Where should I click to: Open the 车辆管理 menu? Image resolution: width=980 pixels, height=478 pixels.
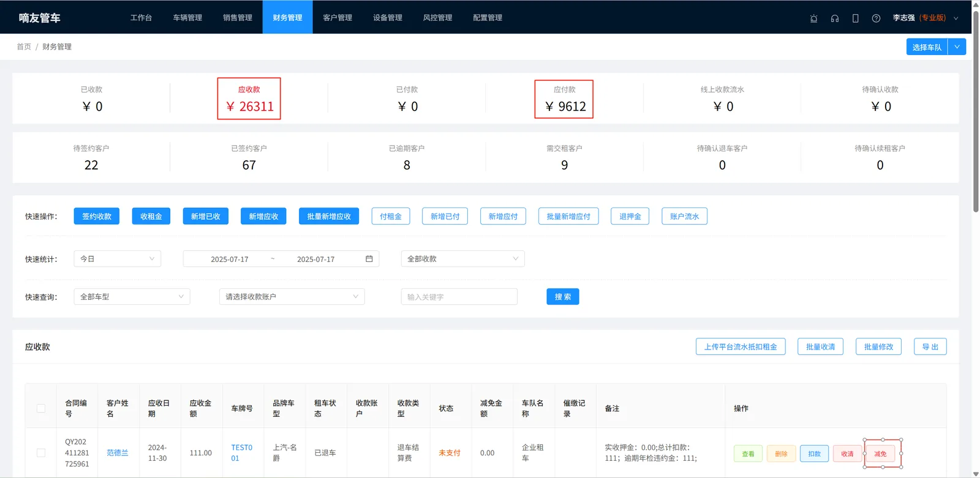187,18
